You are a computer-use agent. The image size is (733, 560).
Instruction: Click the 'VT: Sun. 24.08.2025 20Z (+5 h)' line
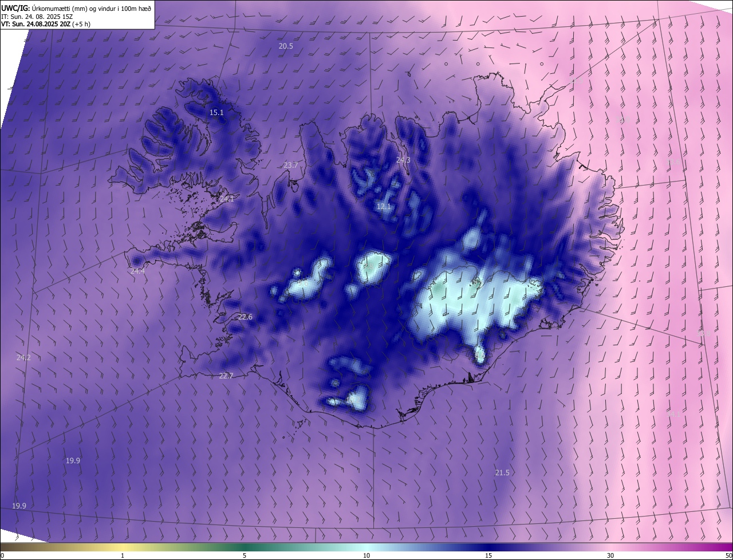coord(46,24)
